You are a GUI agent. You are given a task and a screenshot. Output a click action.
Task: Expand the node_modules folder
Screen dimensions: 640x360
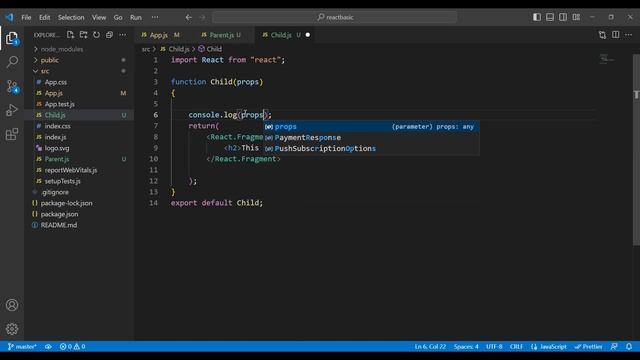[x=62, y=49]
